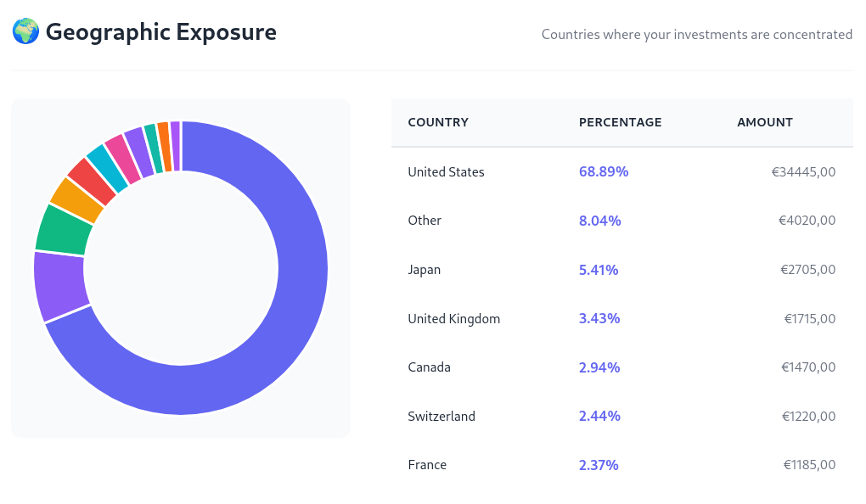The height and width of the screenshot is (504, 866).
Task: Select Japan in the country table
Action: coord(424,270)
